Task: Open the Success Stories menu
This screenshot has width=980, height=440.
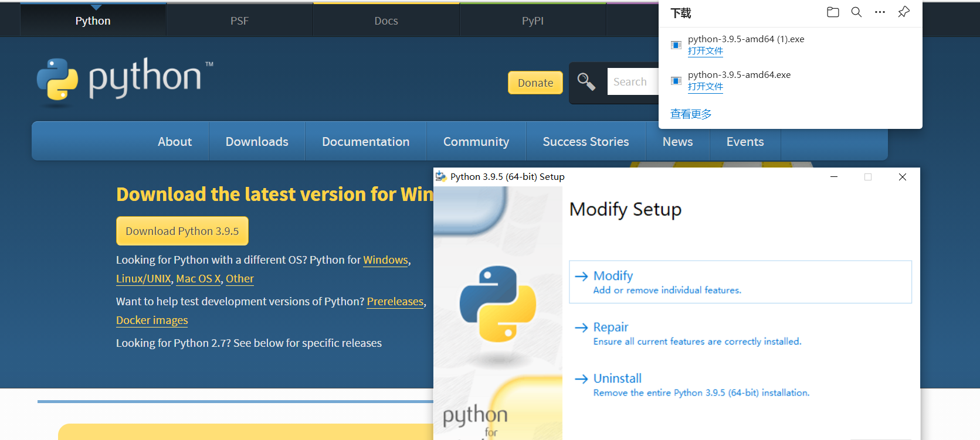Action: pos(585,142)
